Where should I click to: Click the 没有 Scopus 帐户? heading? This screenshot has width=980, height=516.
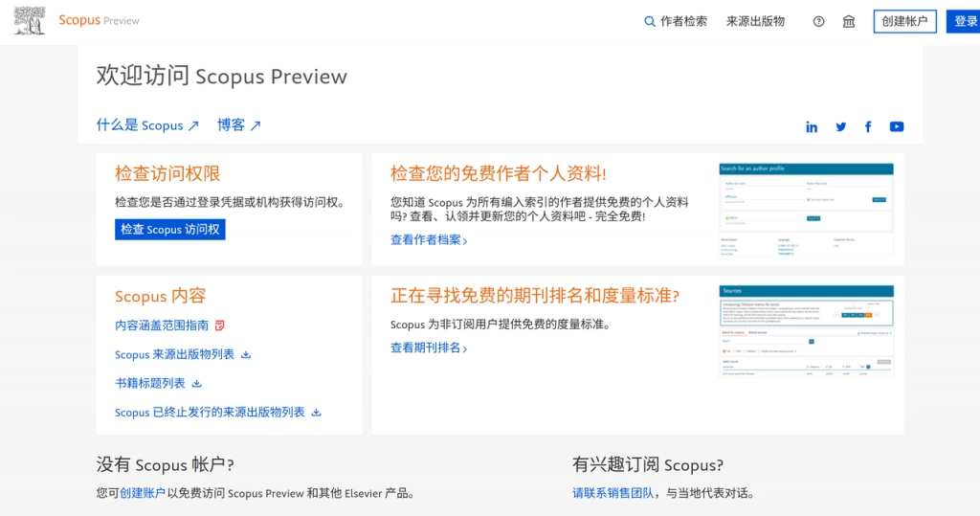tap(165, 464)
